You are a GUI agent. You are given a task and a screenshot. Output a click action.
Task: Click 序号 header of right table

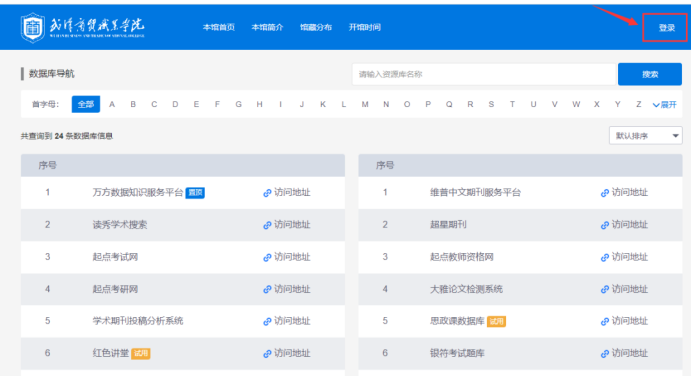(385, 165)
